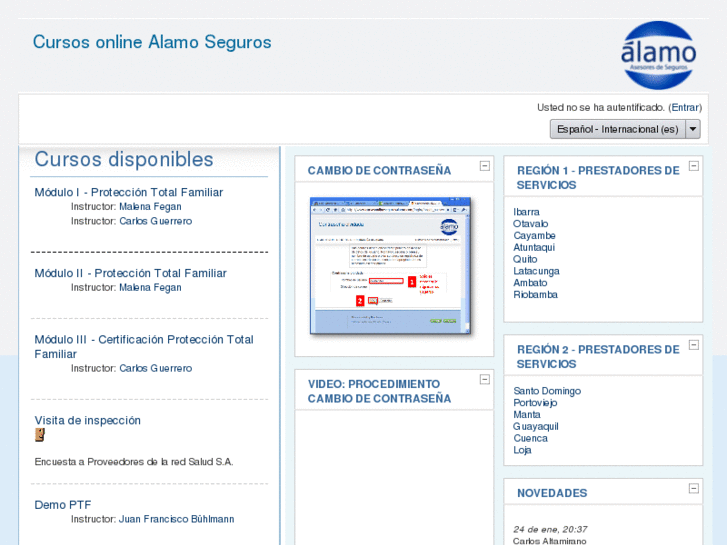Select Cayambe in Región 1 list
727x545 pixels.
pyautogui.click(x=534, y=236)
